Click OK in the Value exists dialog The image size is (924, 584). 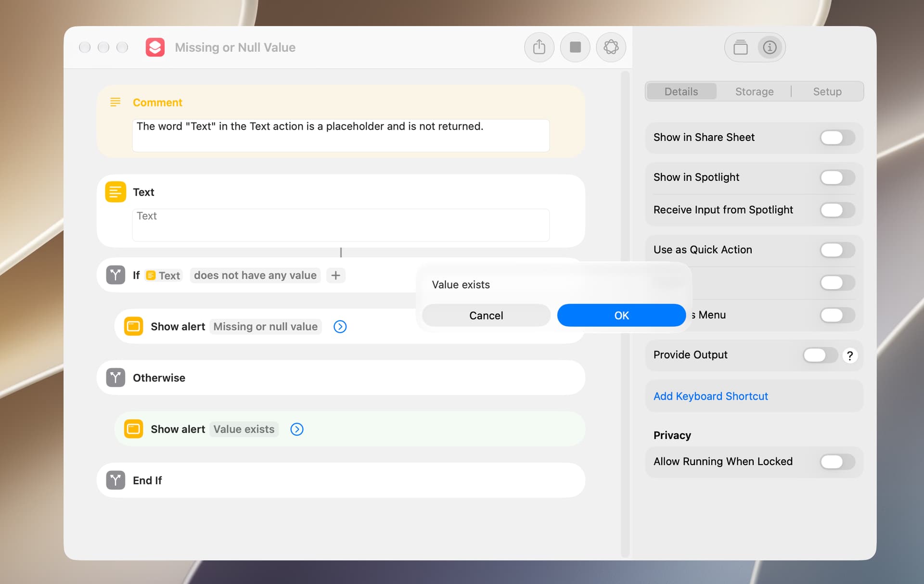(x=621, y=316)
